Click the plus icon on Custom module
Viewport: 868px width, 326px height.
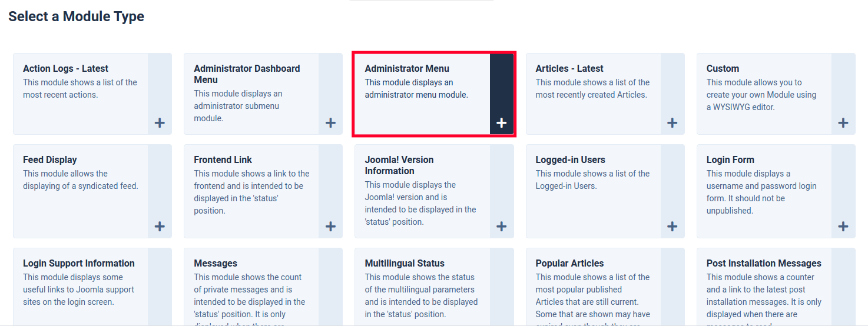(843, 123)
